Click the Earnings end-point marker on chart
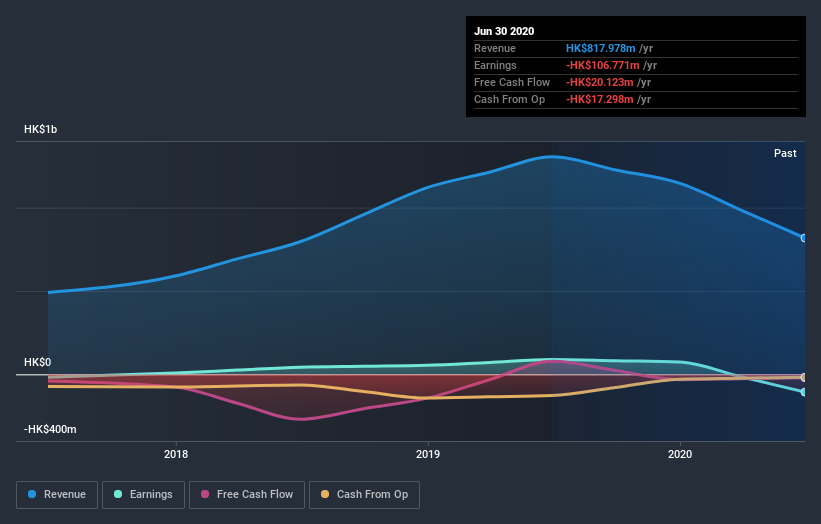This screenshot has width=821, height=524. pos(803,392)
